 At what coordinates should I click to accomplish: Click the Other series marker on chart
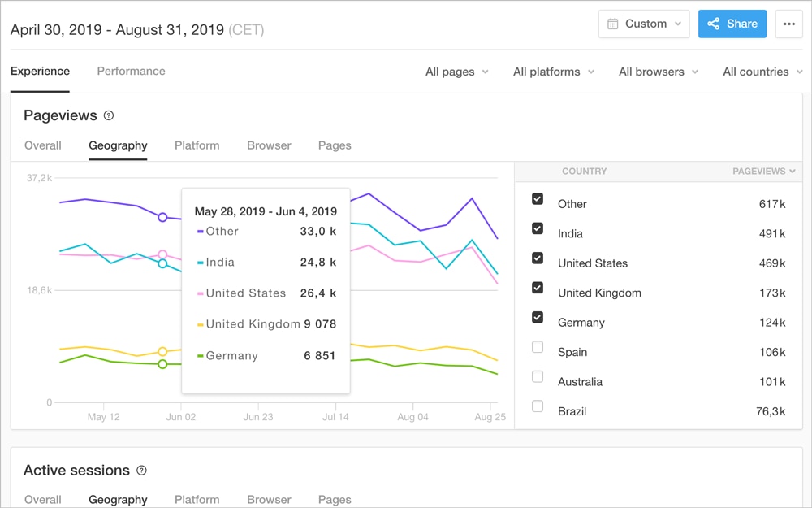(x=162, y=217)
